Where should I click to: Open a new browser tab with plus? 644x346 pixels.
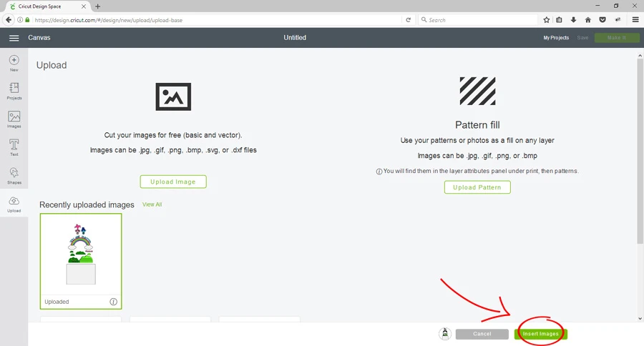point(98,6)
